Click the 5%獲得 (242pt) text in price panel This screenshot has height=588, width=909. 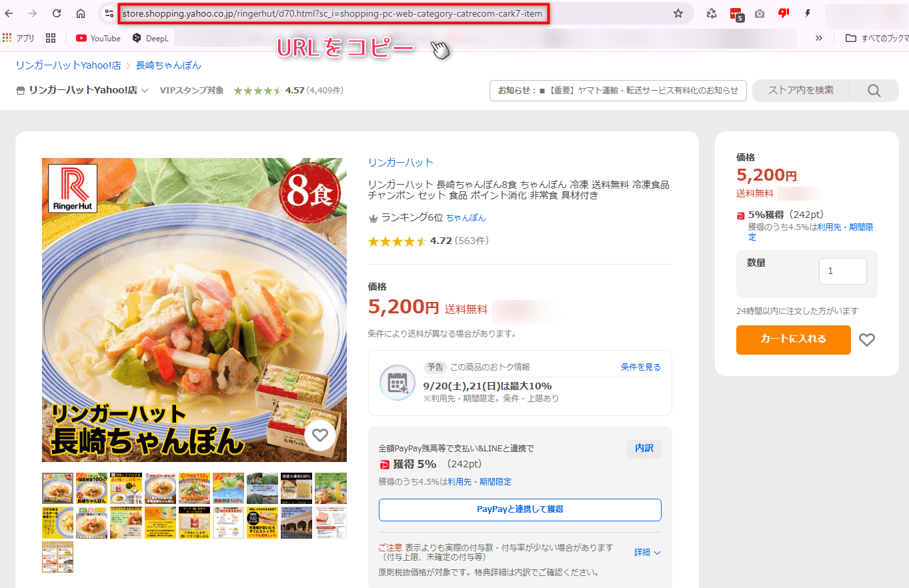coord(786,215)
